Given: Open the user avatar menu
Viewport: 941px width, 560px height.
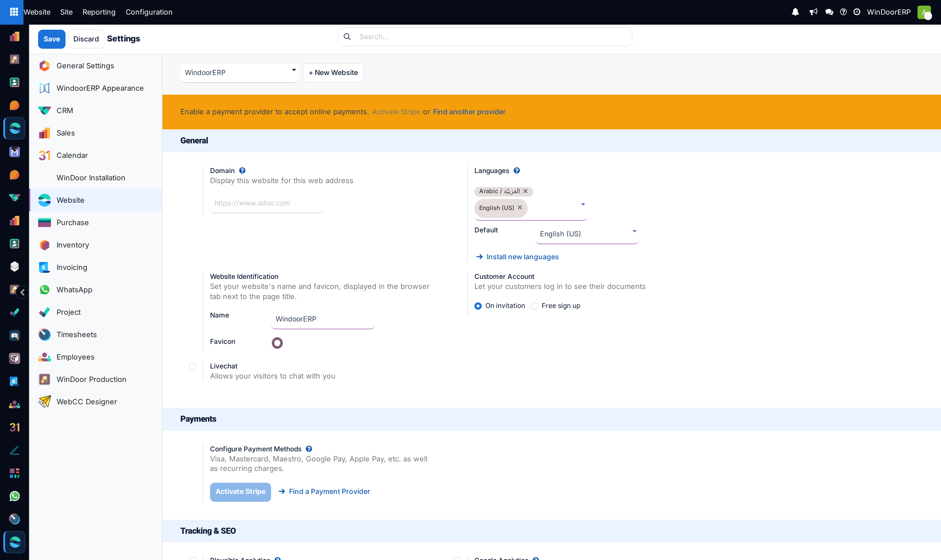Looking at the screenshot, I should (924, 12).
